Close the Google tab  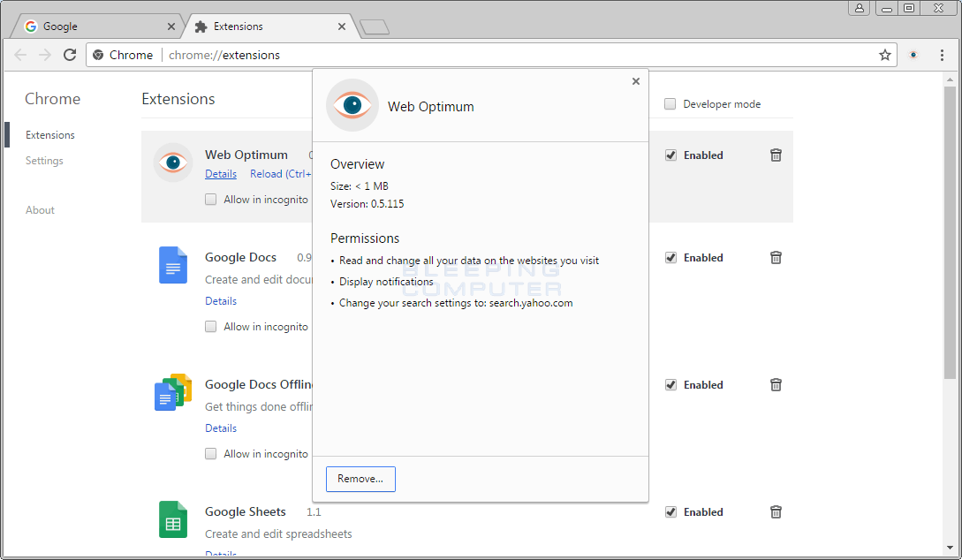[x=171, y=26]
